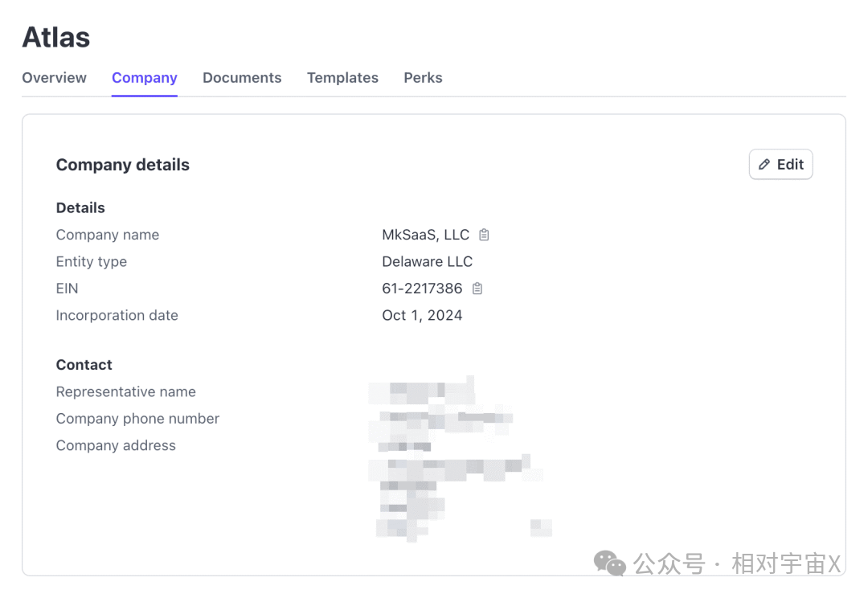The width and height of the screenshot is (868, 598).
Task: Open the Overview tab
Action: 55,77
